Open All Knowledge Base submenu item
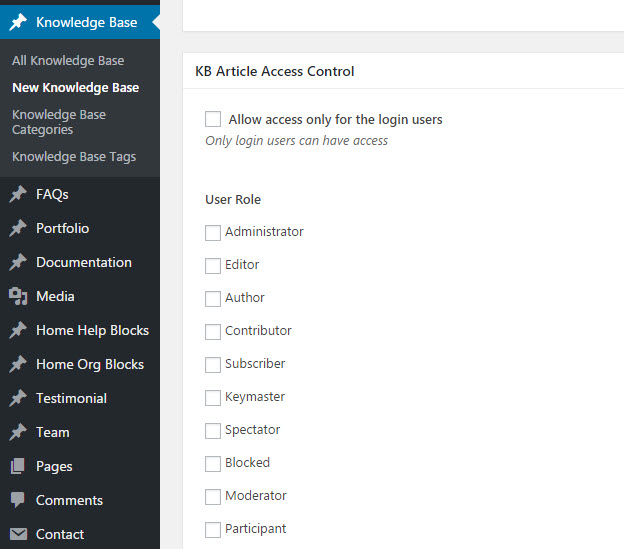 (x=68, y=61)
